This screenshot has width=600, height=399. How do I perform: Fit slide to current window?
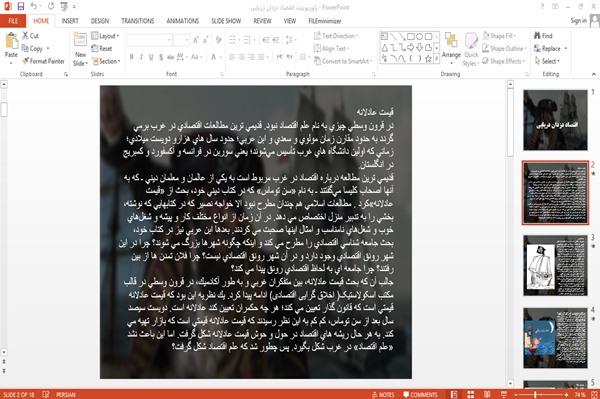coord(594,394)
